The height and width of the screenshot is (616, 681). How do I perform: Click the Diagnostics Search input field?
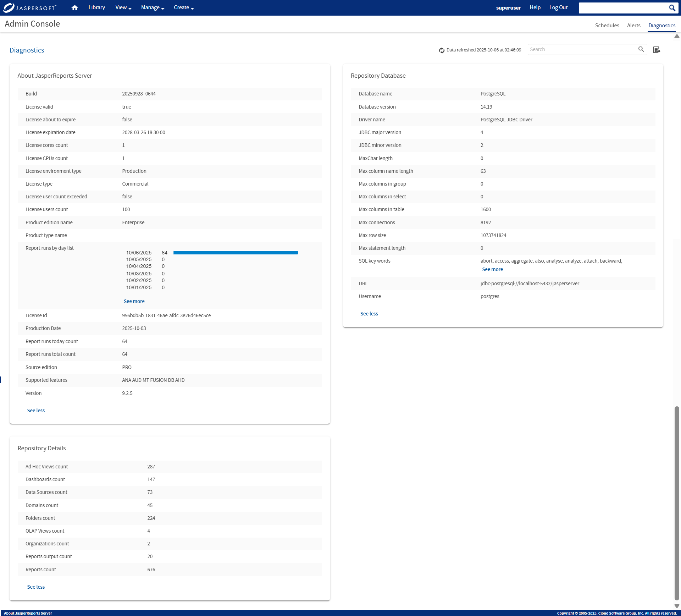(x=583, y=49)
